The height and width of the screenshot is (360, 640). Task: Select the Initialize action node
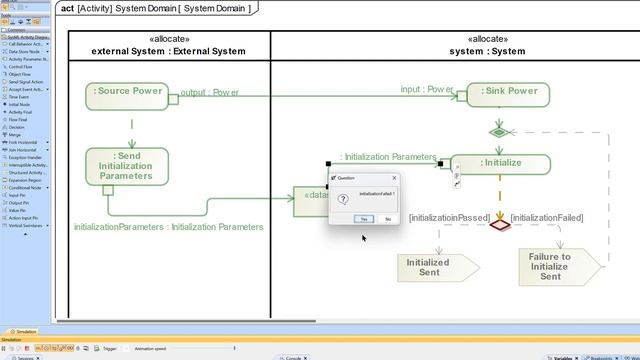[x=500, y=164]
